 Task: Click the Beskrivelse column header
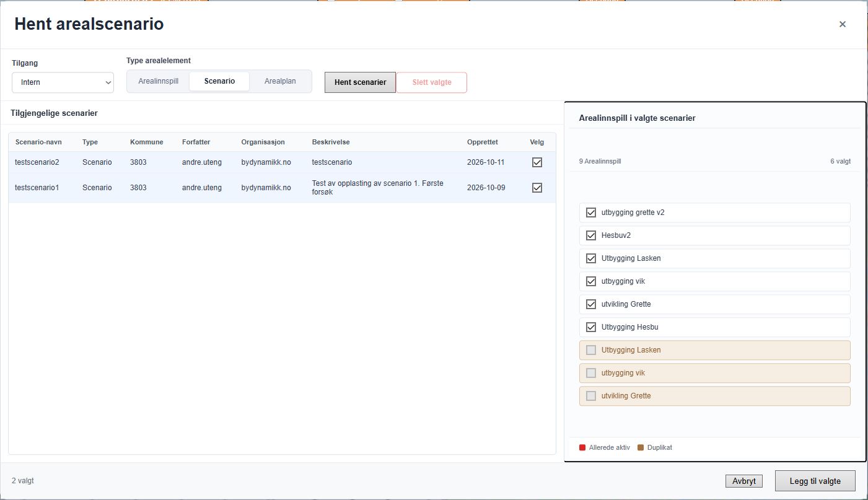(x=331, y=142)
